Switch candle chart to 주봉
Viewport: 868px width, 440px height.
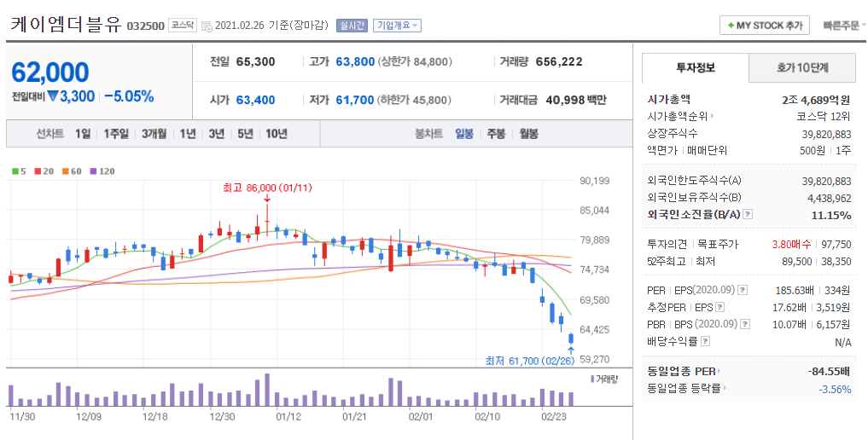496,134
